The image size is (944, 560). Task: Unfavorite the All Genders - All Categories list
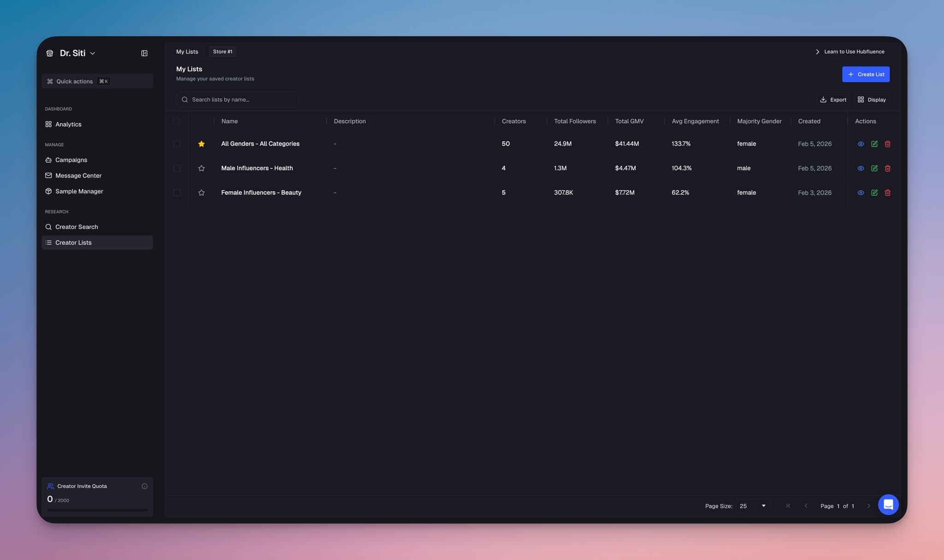(x=201, y=144)
